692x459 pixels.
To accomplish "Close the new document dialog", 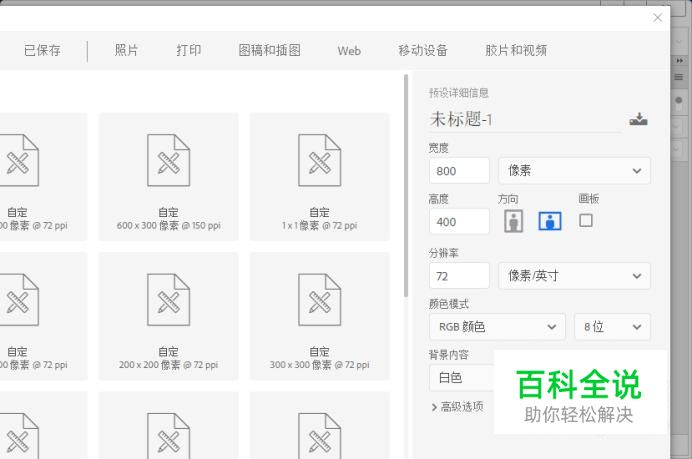I will (x=658, y=18).
